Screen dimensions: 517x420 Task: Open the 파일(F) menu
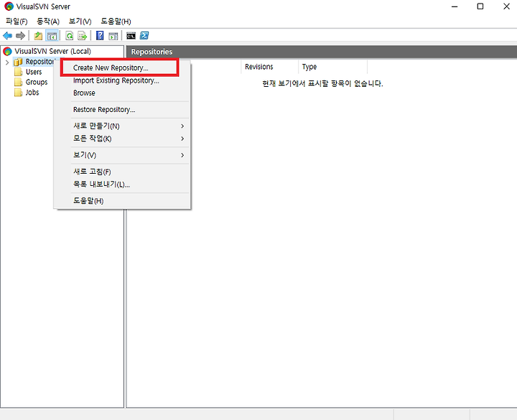[17, 22]
